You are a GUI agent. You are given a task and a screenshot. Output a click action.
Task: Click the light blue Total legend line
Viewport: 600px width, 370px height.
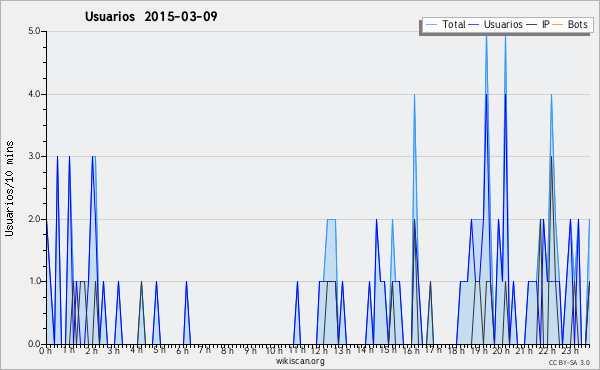pyautogui.click(x=431, y=25)
